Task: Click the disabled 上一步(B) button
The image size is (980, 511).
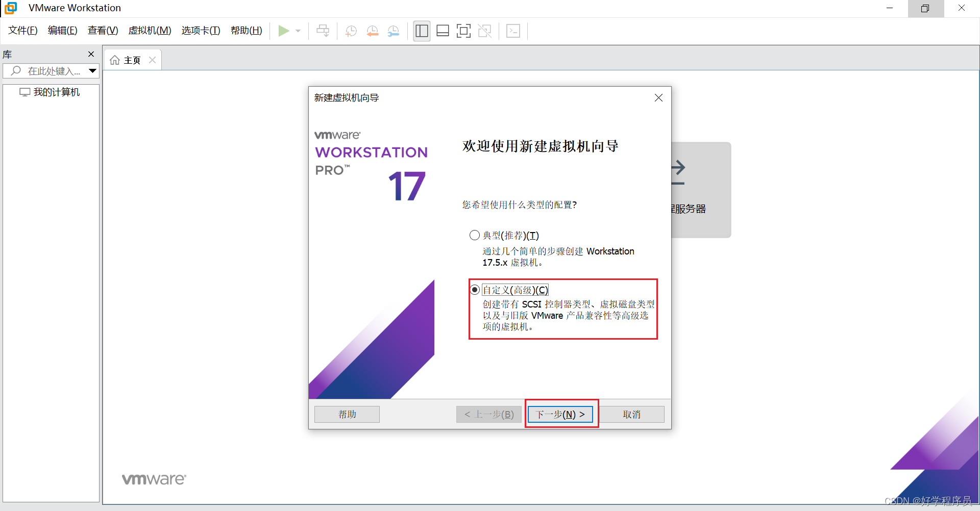Action: 489,414
